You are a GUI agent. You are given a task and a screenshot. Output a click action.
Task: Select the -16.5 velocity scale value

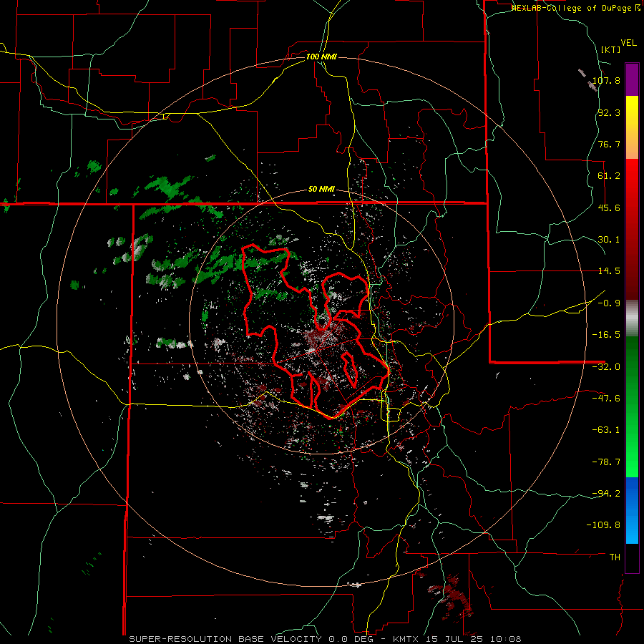tap(606, 335)
